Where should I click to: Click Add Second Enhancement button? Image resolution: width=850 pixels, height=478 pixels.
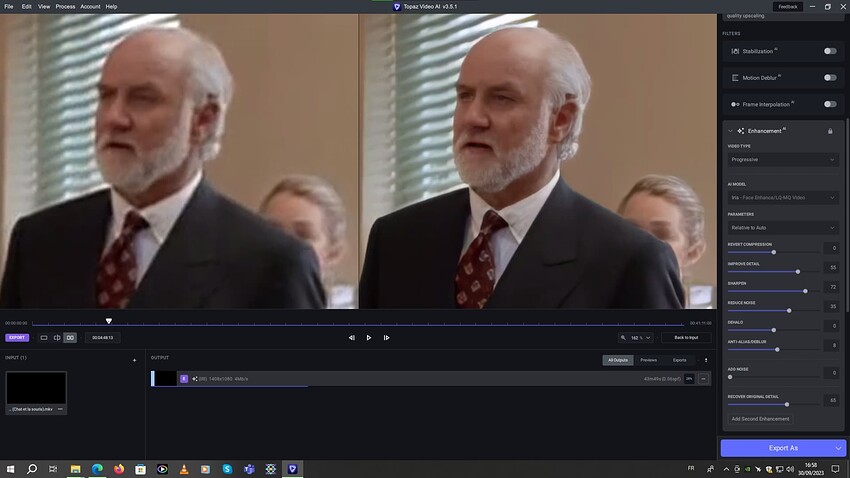pos(760,419)
